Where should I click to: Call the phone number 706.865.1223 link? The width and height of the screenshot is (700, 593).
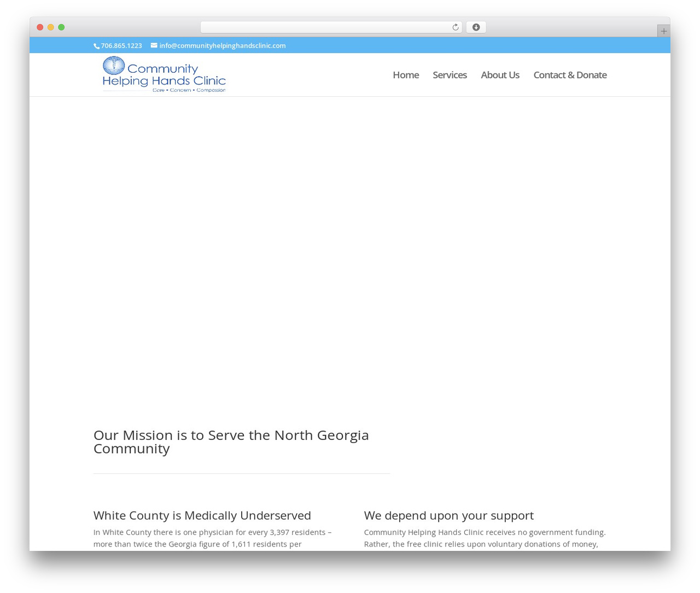click(121, 46)
